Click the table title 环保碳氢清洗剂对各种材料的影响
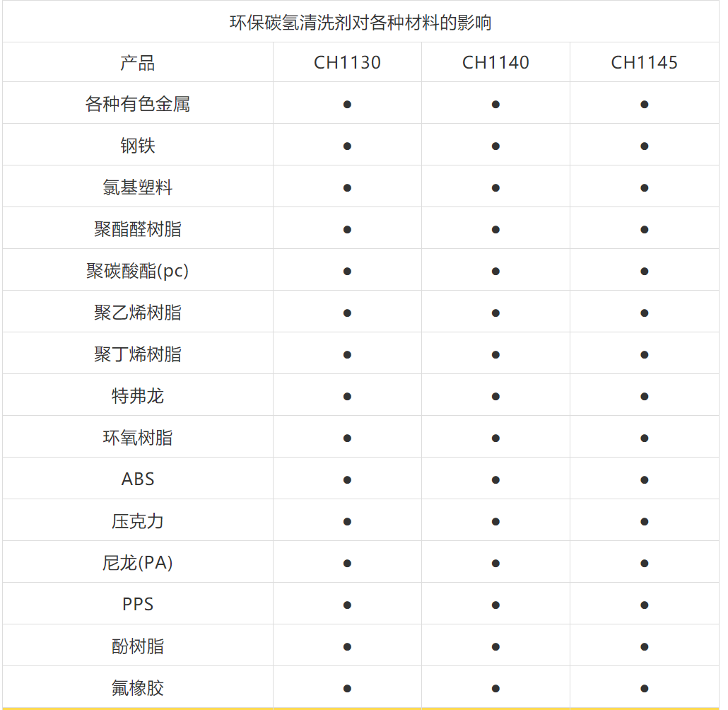 [363, 21]
